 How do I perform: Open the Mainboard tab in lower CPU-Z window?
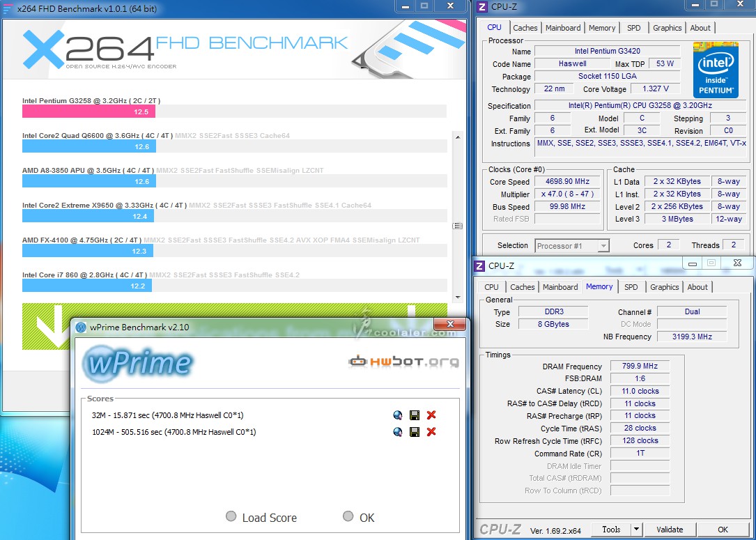[x=560, y=287]
